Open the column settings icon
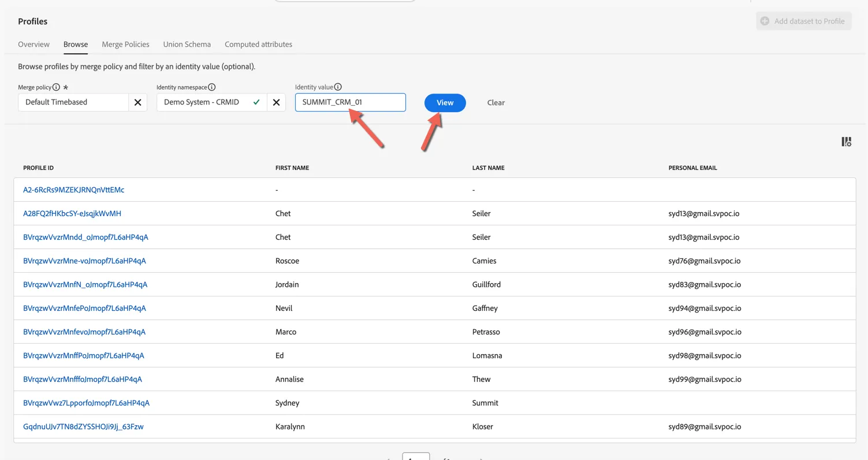The width and height of the screenshot is (868, 460). [846, 142]
